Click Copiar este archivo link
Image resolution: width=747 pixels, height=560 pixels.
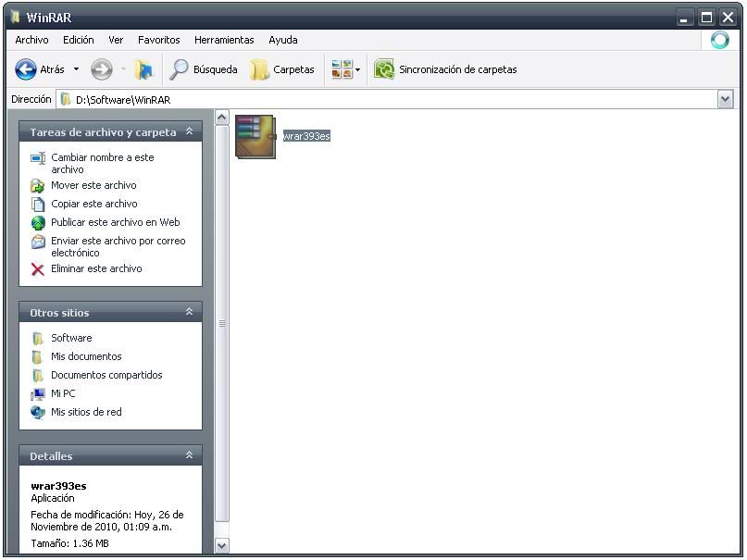(x=93, y=204)
